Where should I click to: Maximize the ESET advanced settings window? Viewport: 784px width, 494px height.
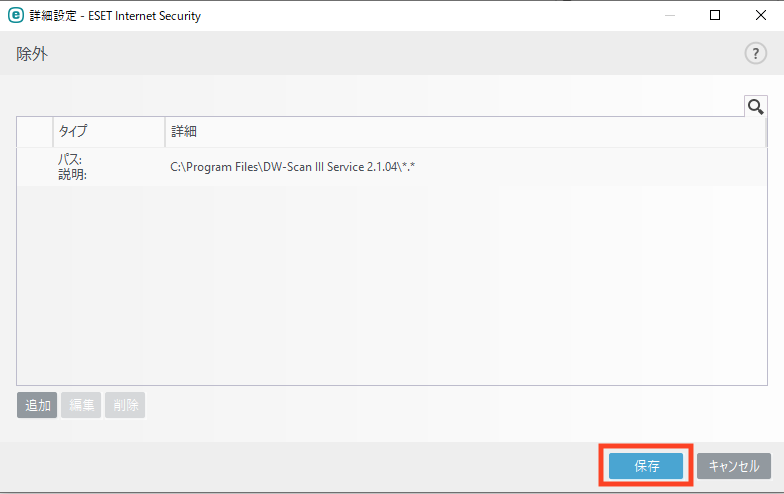coord(714,15)
